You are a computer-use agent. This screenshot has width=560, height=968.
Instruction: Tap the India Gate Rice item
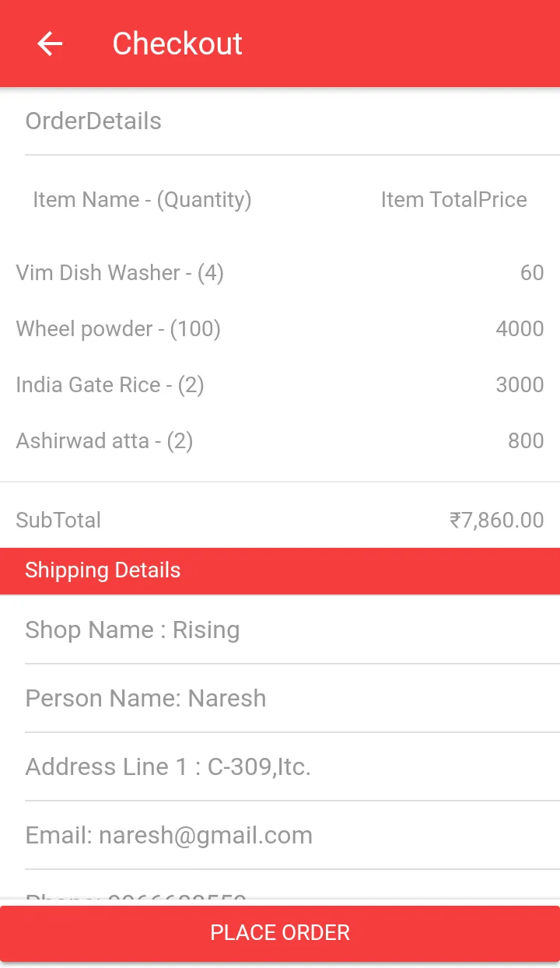click(280, 385)
